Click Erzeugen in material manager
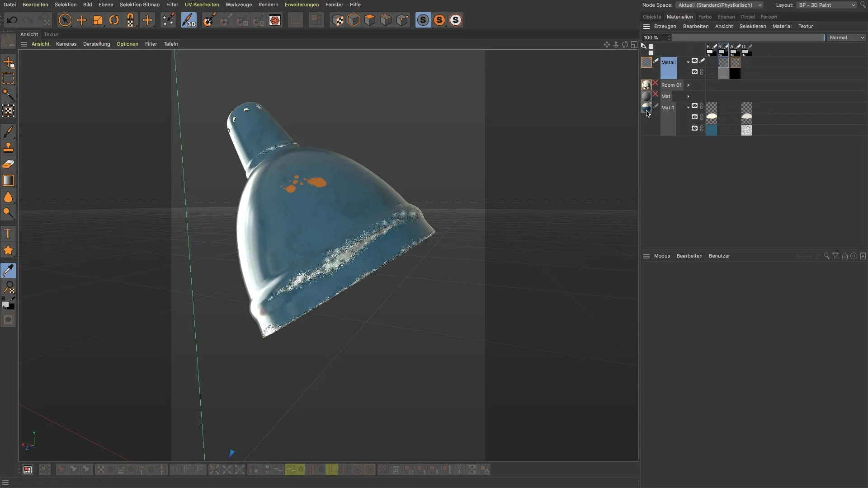This screenshot has height=488, width=868. pos(665,26)
